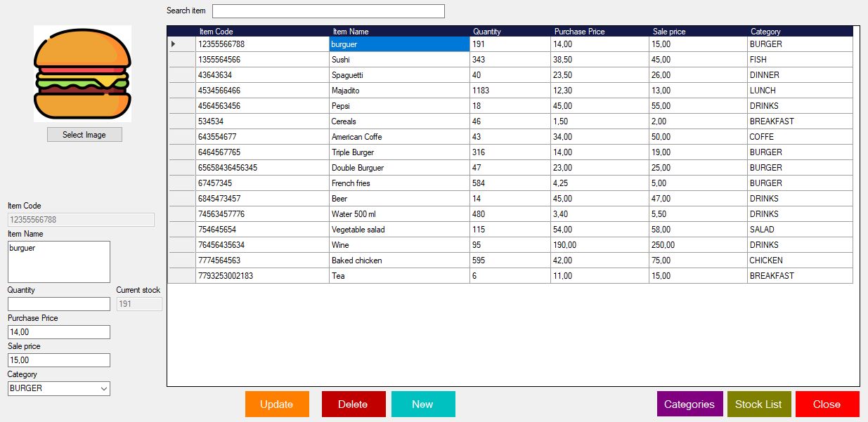Click the Current stock field showing 191
The image size is (868, 422).
[x=139, y=304]
